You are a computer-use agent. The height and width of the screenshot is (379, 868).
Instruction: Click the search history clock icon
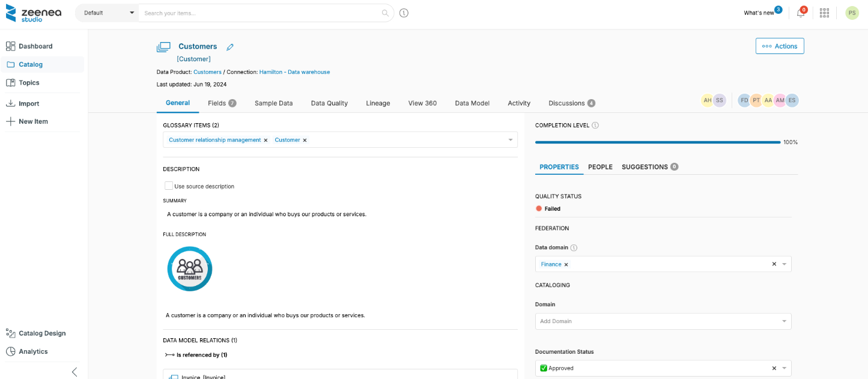pyautogui.click(x=404, y=13)
